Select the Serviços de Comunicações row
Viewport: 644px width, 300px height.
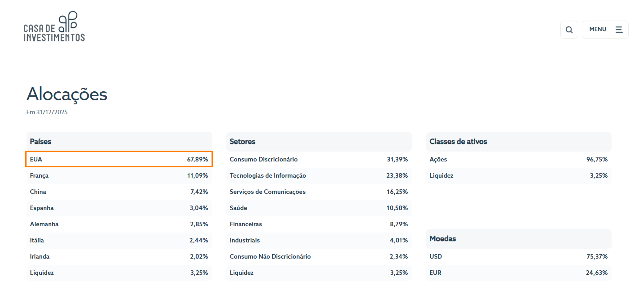click(x=319, y=192)
